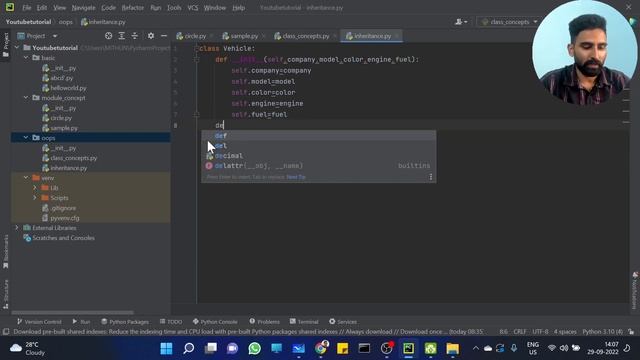Click the Expand All icon in Project toolbar
This screenshot has height=360, width=640.
[122, 36]
